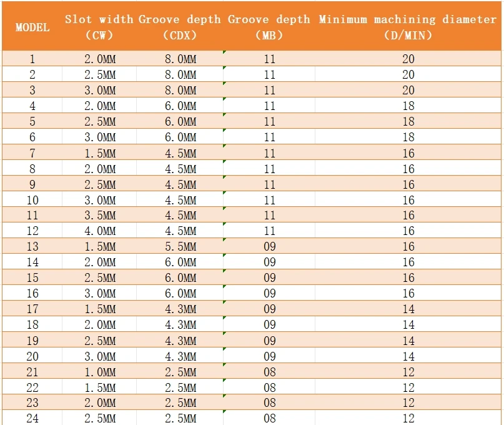The height and width of the screenshot is (425, 504).
Task: Click model number 5 cell
Action: [32, 122]
